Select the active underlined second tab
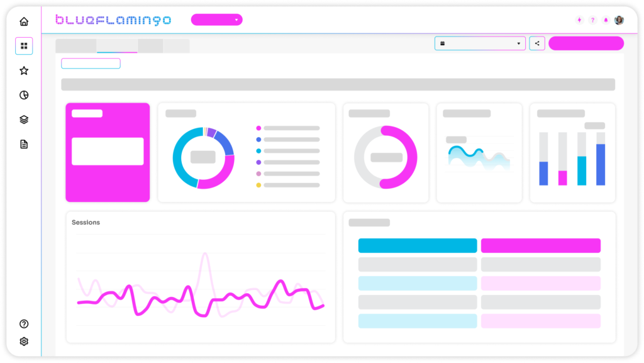 point(117,46)
